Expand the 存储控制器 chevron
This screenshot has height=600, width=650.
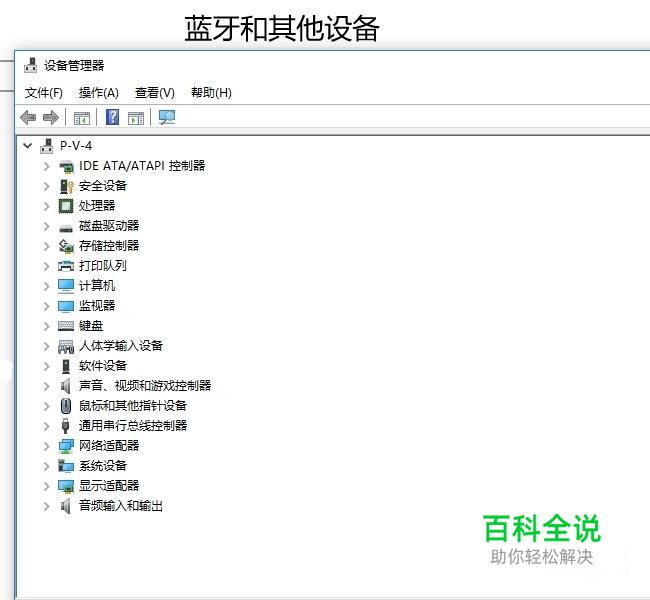[x=46, y=246]
